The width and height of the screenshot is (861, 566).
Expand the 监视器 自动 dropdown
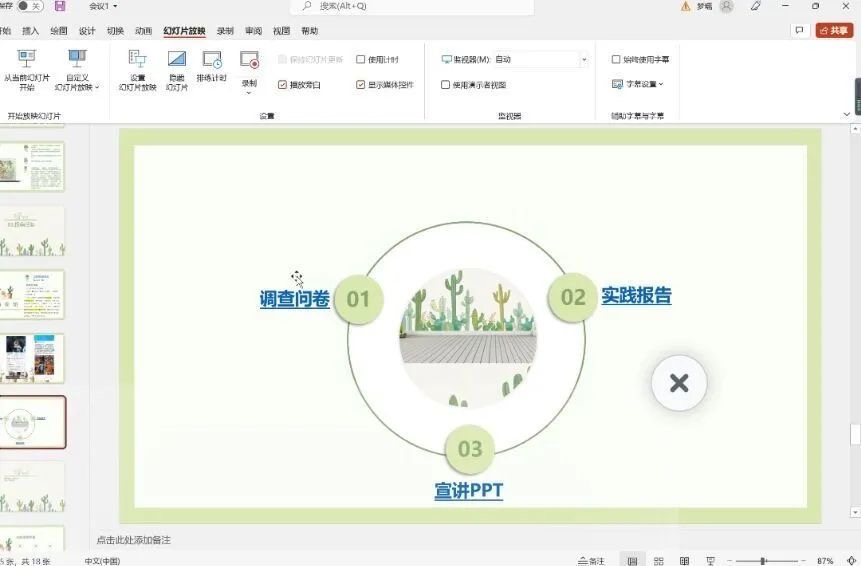(583, 60)
